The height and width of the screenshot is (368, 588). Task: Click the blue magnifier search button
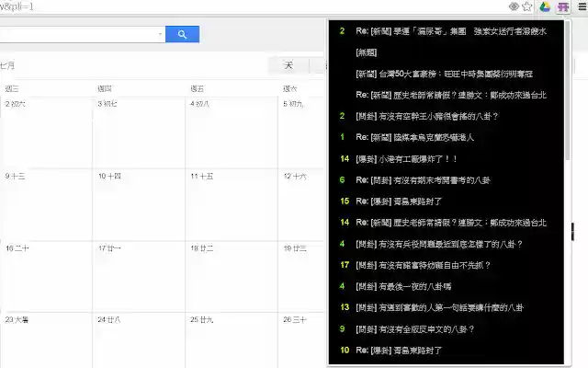coord(182,35)
